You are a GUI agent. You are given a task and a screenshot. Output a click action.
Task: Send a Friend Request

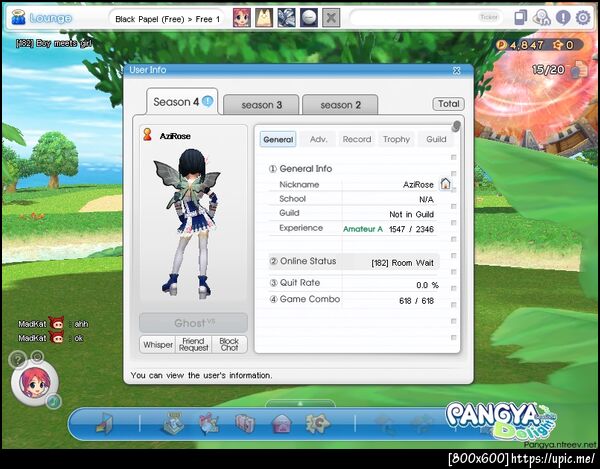[x=194, y=345]
